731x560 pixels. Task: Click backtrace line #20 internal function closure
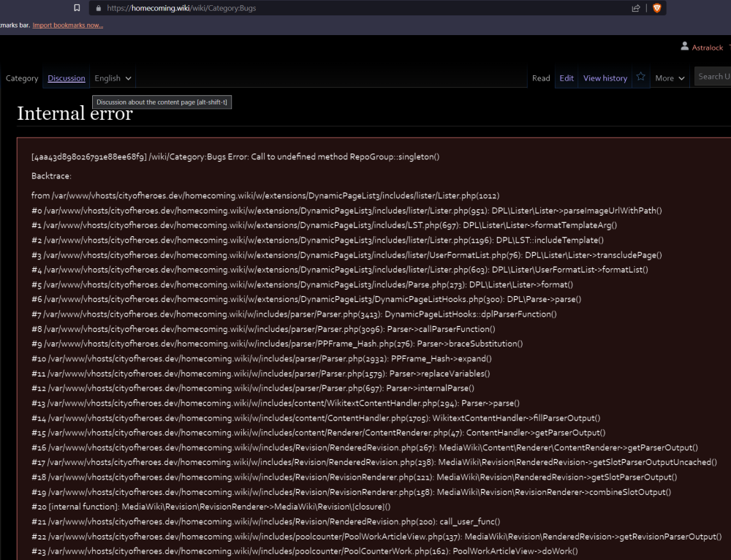[x=211, y=507]
